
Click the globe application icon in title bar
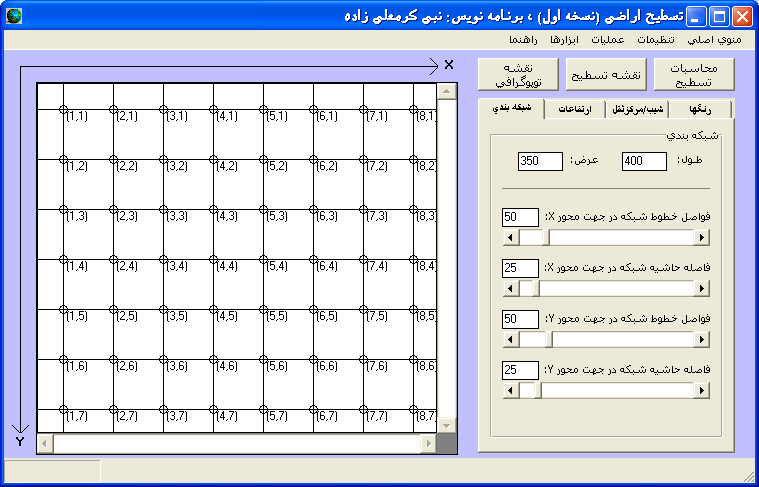click(13, 16)
